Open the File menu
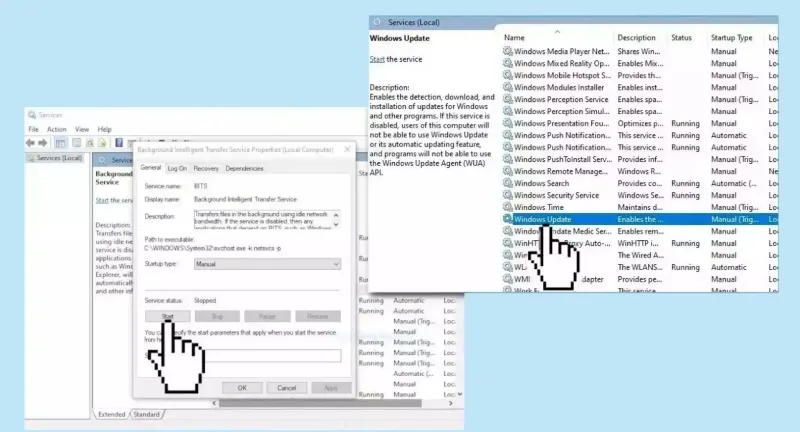This screenshot has width=800, height=432. [34, 129]
